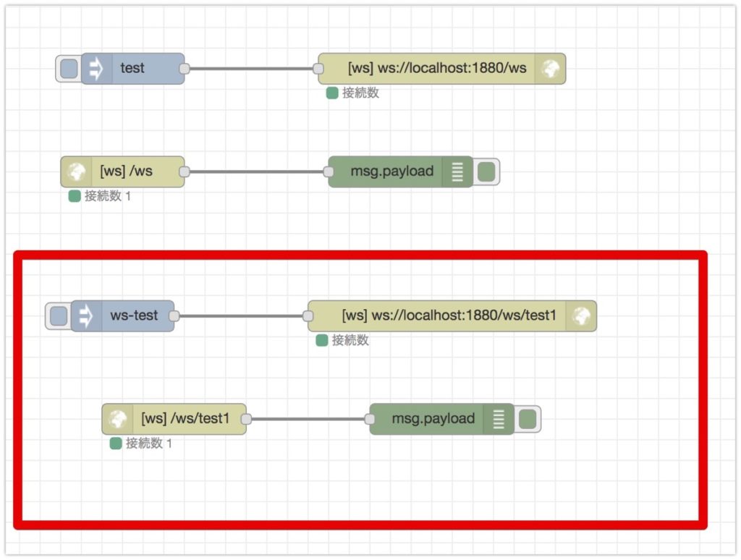
Task: Select the ws://localhost:1880/ws node label
Action: coord(436,69)
